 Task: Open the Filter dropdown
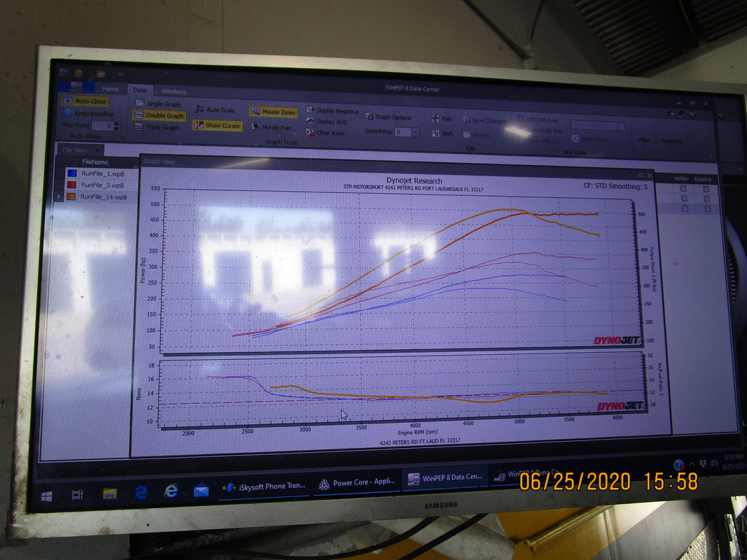point(643,140)
